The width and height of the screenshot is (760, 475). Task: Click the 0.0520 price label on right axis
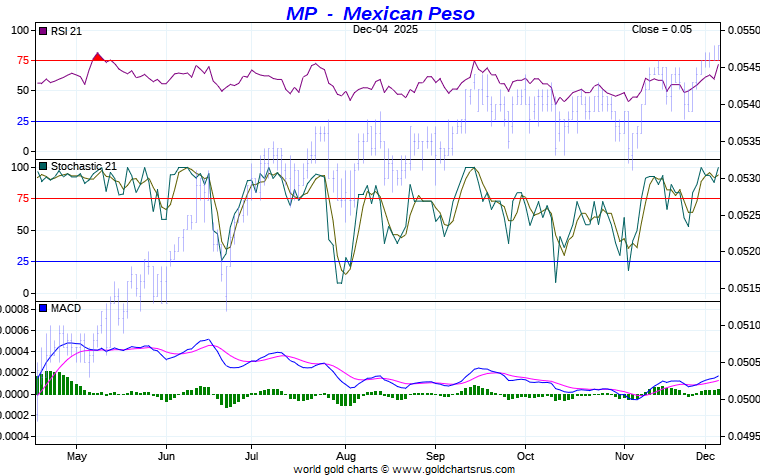pyautogui.click(x=744, y=251)
